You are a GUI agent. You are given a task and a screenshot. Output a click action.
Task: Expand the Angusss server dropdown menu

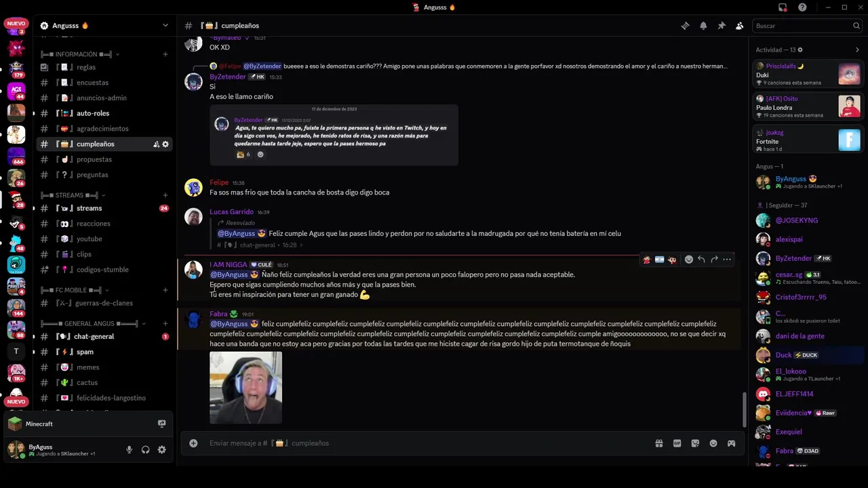coord(165,26)
